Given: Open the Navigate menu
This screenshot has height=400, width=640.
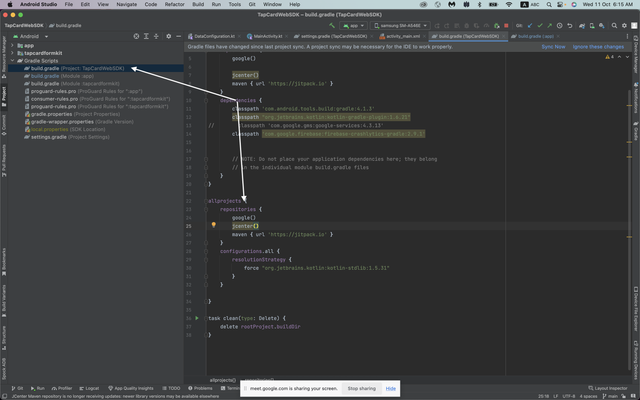Looking at the screenshot, I should pos(127,4).
